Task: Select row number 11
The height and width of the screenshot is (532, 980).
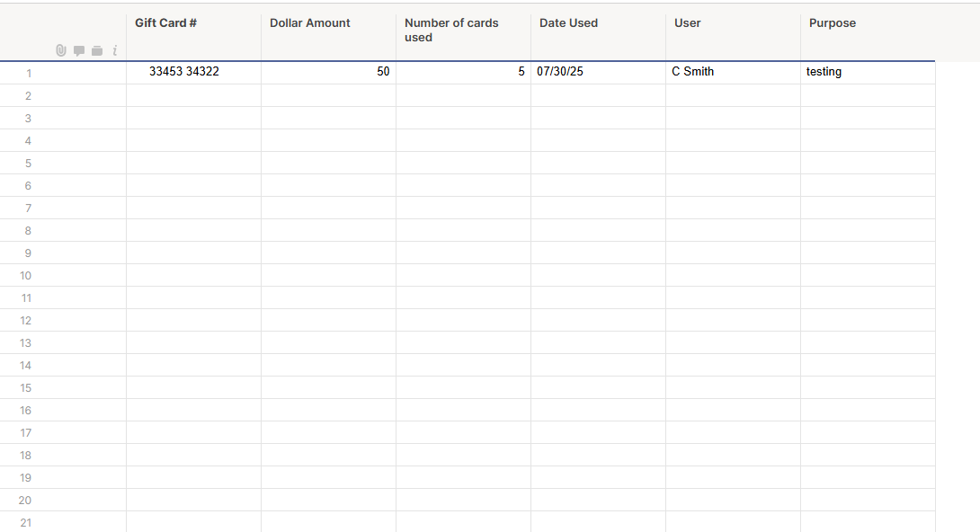Action: [26, 297]
